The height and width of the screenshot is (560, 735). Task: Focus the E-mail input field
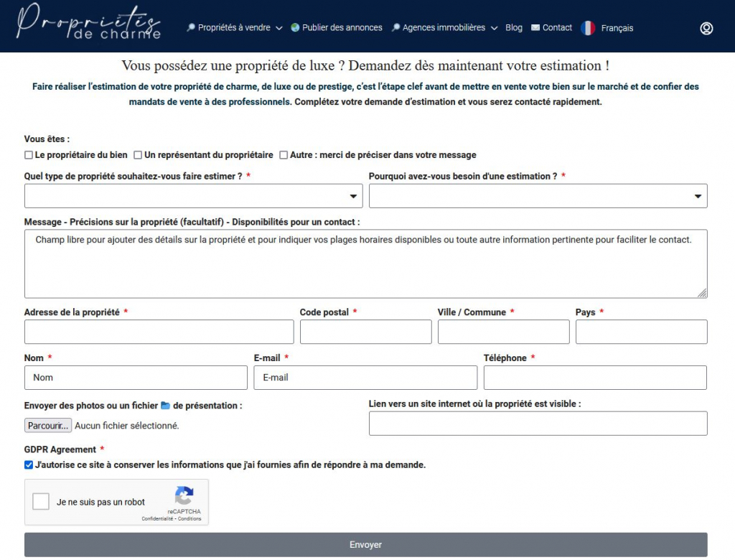(x=365, y=378)
